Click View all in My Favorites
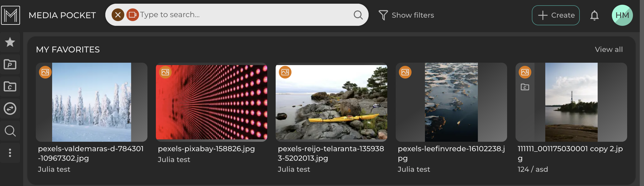 (608, 49)
